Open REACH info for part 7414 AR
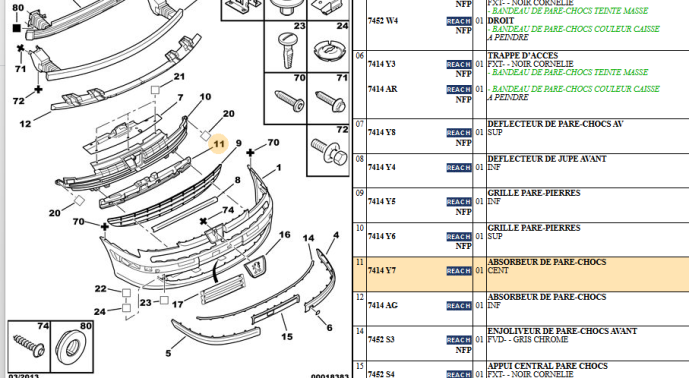Viewport: 689px width, 378px height. click(459, 89)
